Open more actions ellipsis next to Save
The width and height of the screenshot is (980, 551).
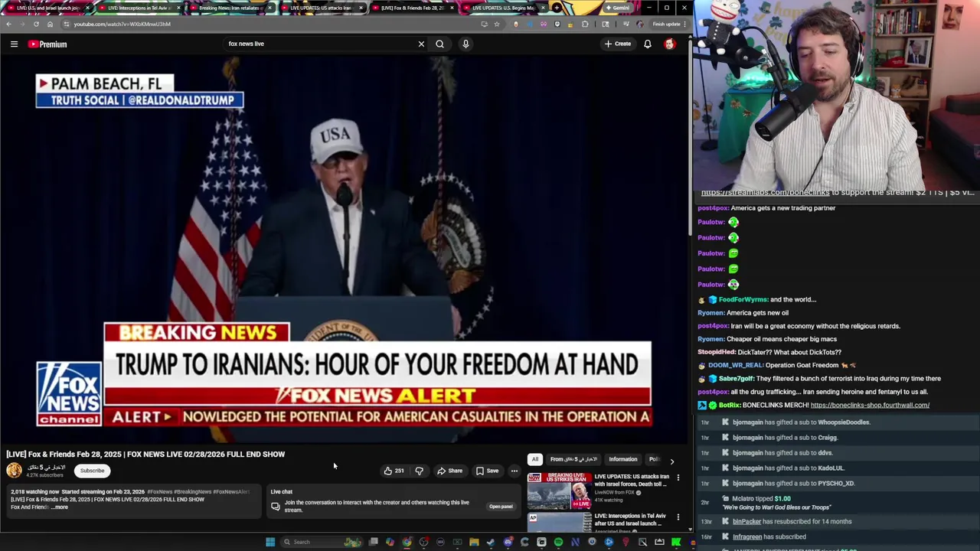514,471
